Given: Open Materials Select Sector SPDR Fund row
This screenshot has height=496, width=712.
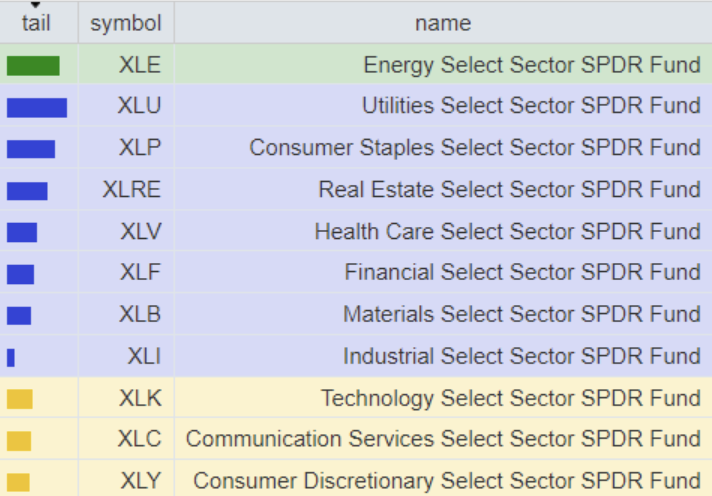Looking at the screenshot, I should [521, 314].
